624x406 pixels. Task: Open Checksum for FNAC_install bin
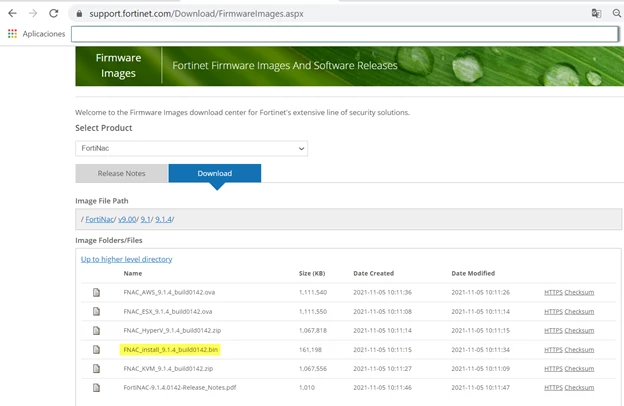(579, 350)
